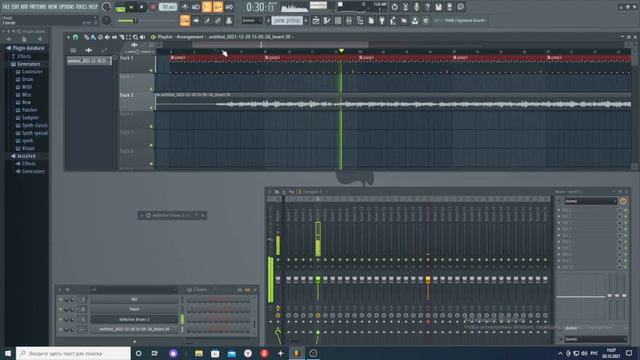Click the save project icon

[438, 7]
